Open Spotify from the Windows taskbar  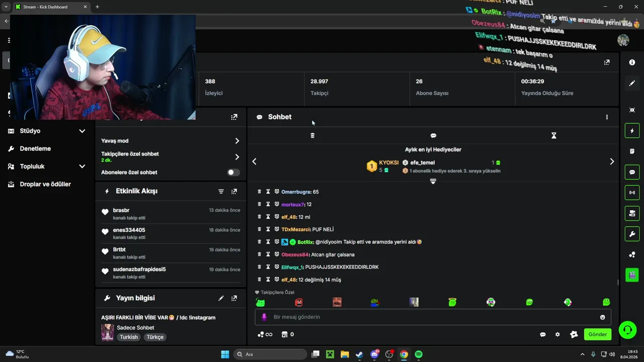[x=419, y=354]
